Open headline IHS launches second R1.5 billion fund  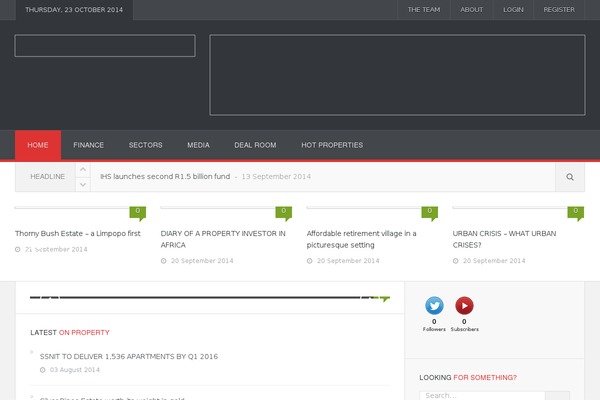(x=165, y=176)
